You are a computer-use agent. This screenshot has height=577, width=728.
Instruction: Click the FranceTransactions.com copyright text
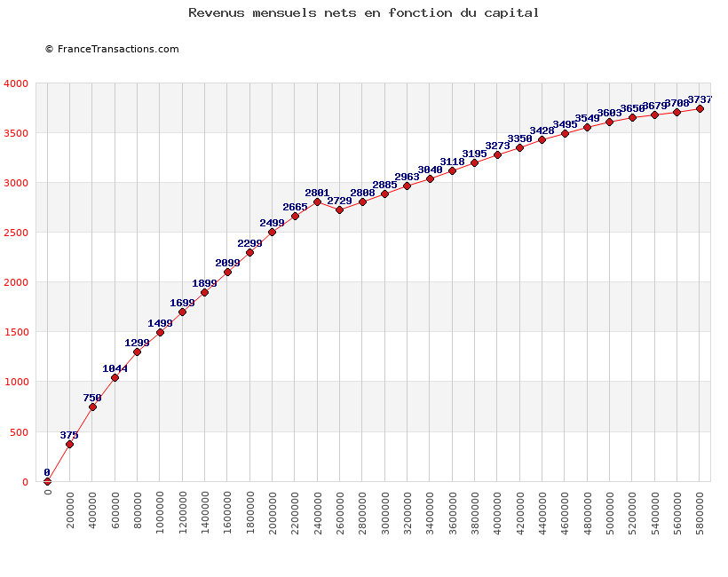tap(112, 49)
